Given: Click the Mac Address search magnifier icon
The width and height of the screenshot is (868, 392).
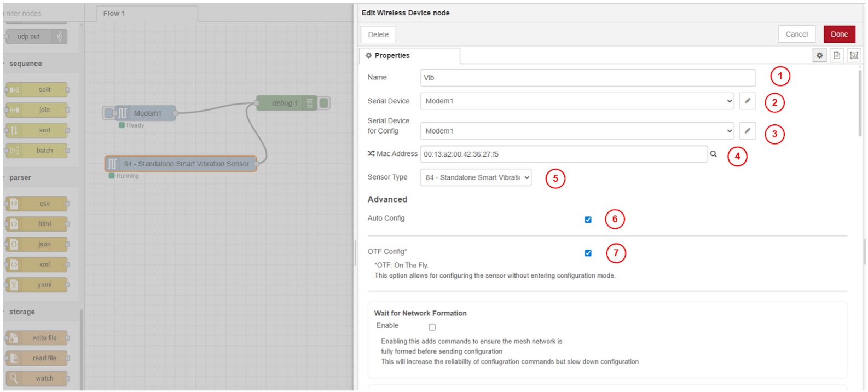Looking at the screenshot, I should (x=713, y=154).
